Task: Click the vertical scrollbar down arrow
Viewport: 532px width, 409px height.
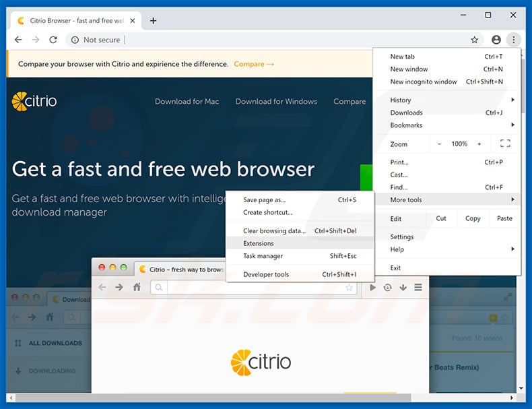Action: click(521, 388)
